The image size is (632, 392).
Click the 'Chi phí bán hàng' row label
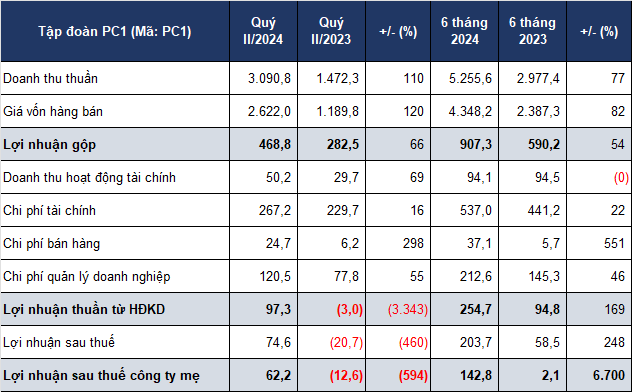click(x=52, y=243)
